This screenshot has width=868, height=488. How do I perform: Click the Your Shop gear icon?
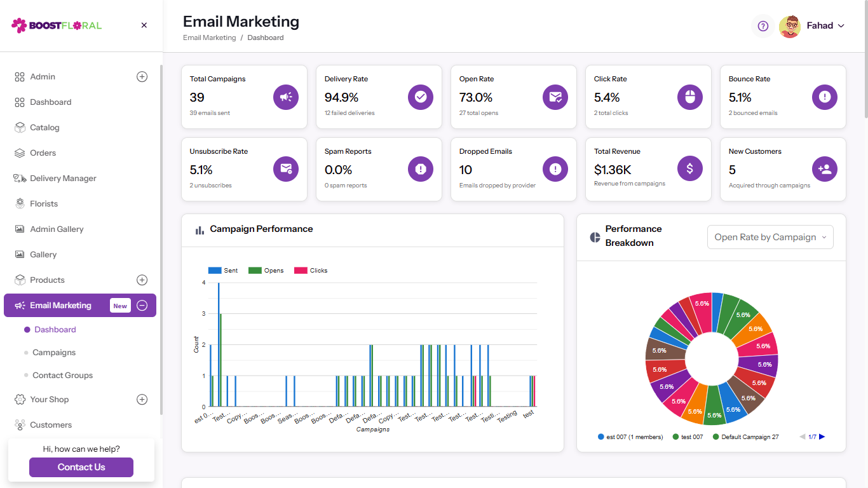[x=20, y=400]
